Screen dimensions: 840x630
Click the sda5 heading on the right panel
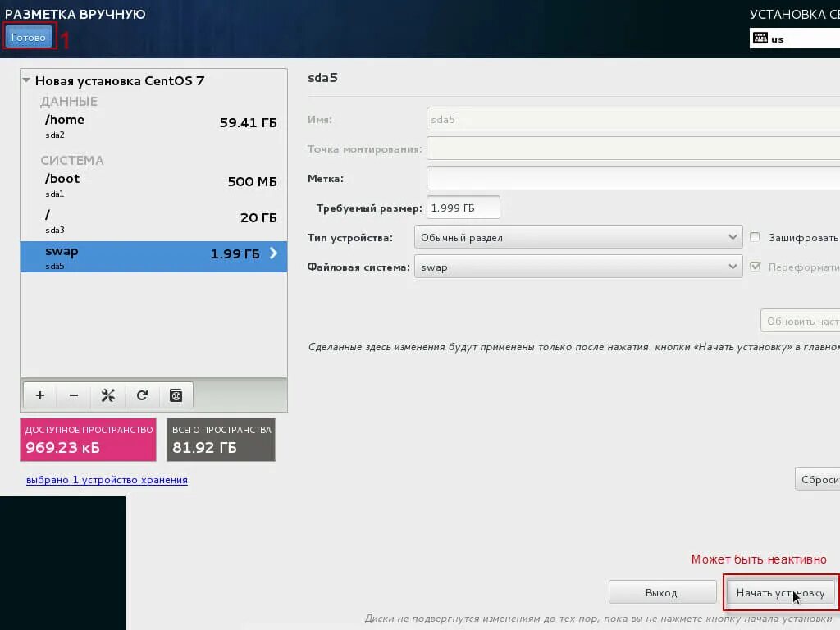tap(322, 78)
